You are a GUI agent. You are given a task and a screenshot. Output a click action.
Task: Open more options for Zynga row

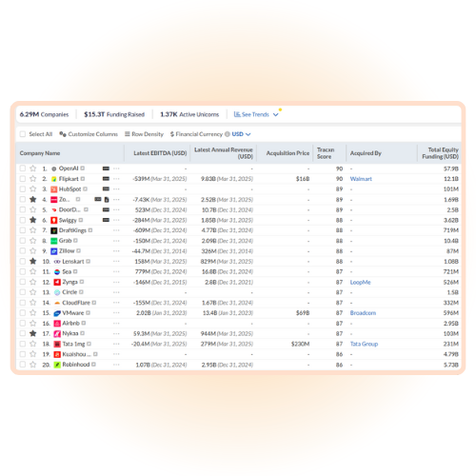coord(116,282)
